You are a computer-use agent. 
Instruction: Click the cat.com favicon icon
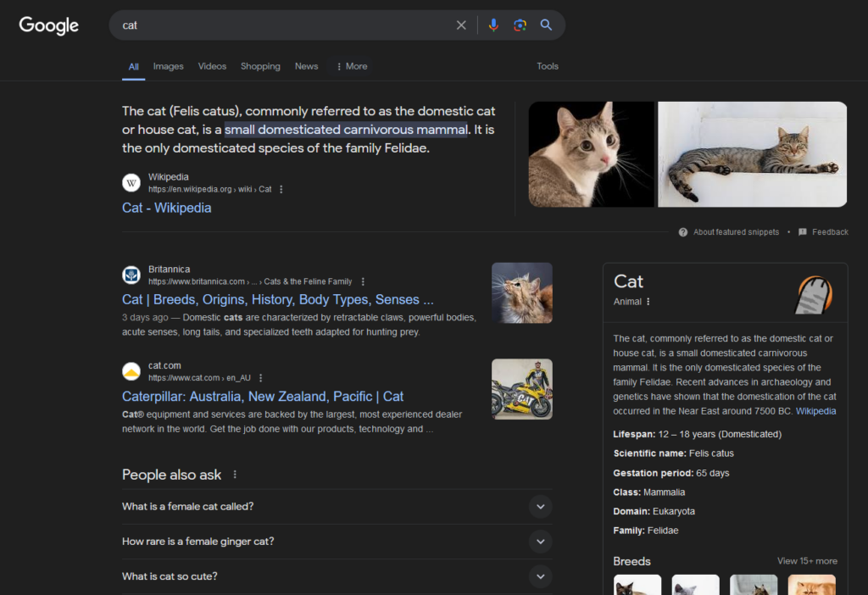pyautogui.click(x=131, y=371)
